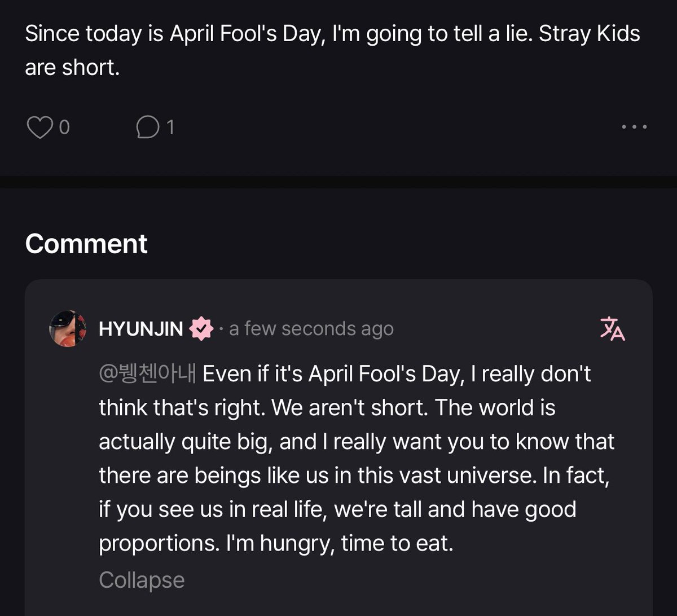Click the 'a few seconds ago' timestamp
The height and width of the screenshot is (616, 677).
pos(311,329)
